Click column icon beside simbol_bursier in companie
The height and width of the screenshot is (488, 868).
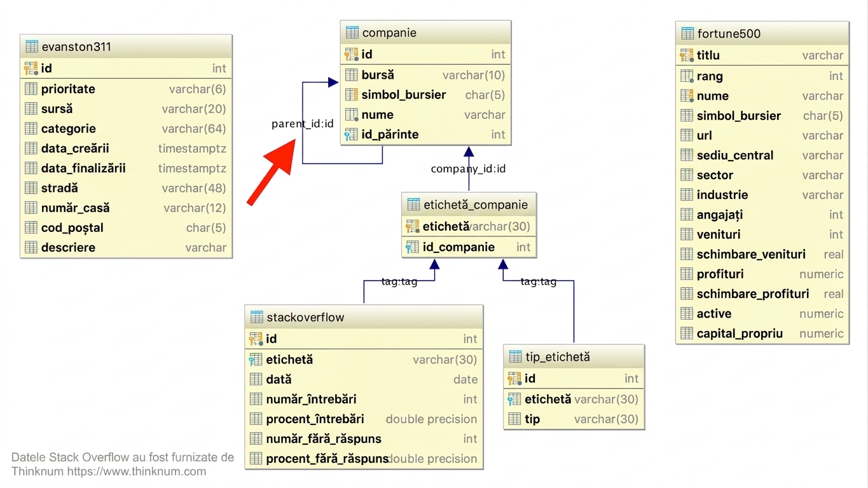352,95
